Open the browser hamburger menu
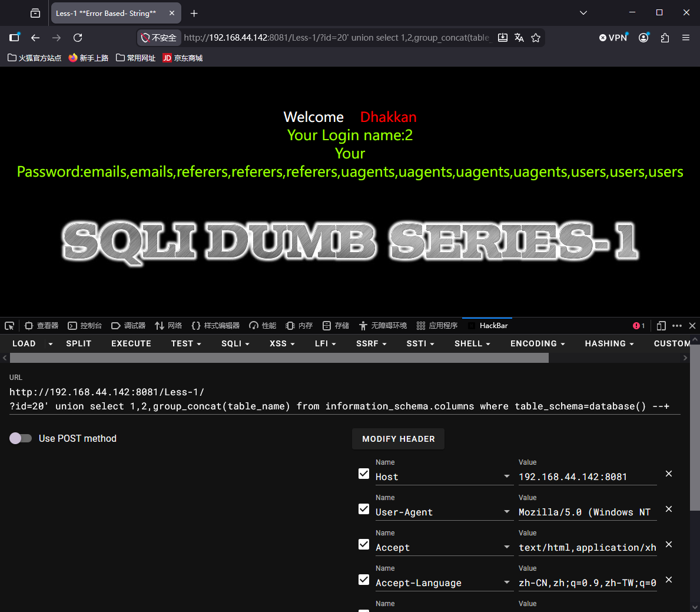The image size is (700, 612). click(x=686, y=38)
